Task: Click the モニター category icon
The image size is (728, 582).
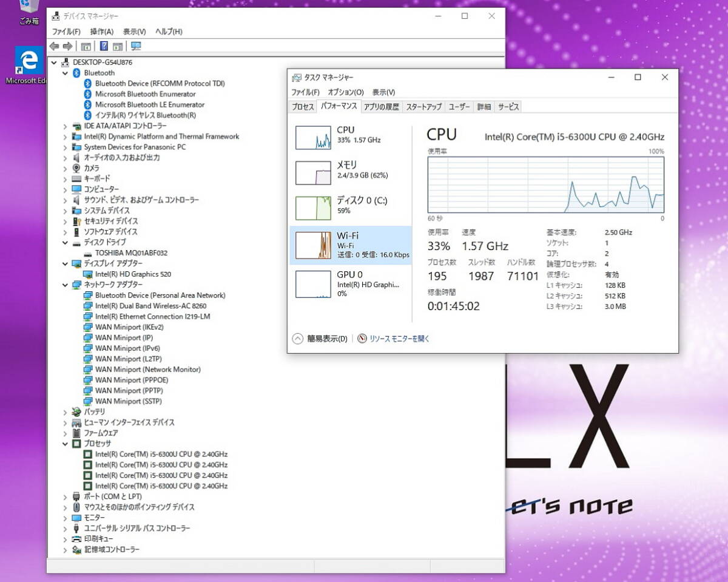Action: (x=76, y=518)
